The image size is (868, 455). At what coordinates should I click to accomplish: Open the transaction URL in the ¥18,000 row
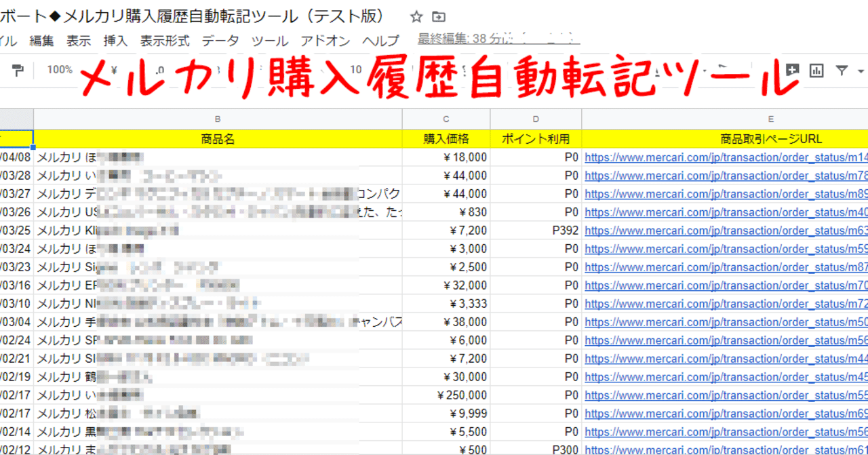tap(726, 157)
